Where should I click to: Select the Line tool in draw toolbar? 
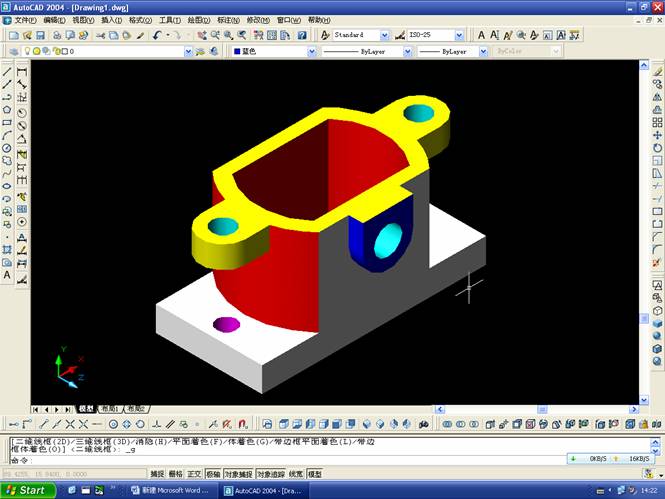pyautogui.click(x=7, y=72)
